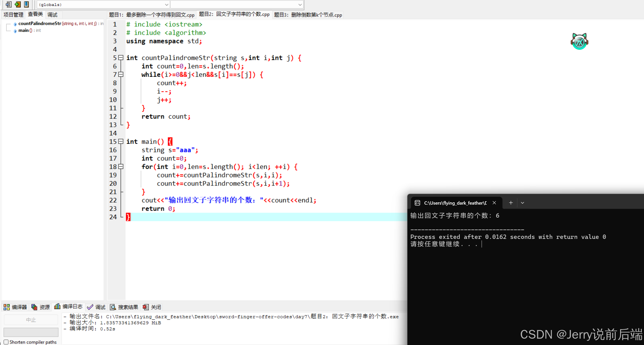Open the empty member function dropdown
This screenshot has height=345, width=644.
(300, 5)
